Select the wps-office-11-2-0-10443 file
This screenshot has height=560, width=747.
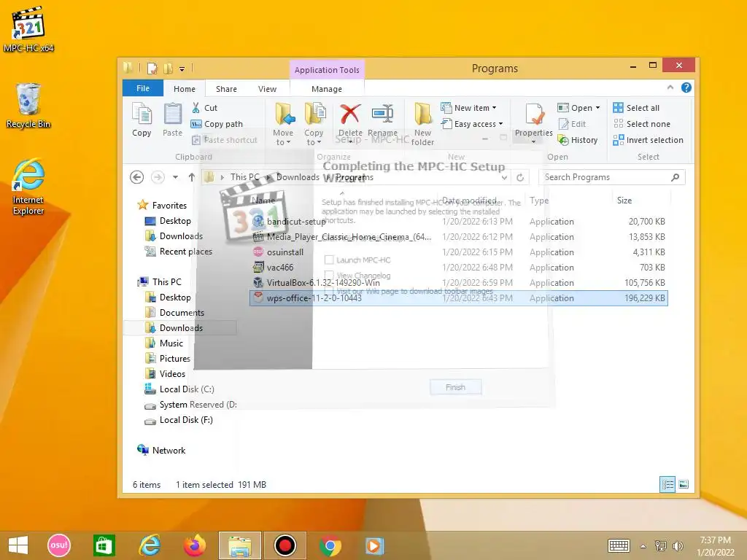point(458,298)
